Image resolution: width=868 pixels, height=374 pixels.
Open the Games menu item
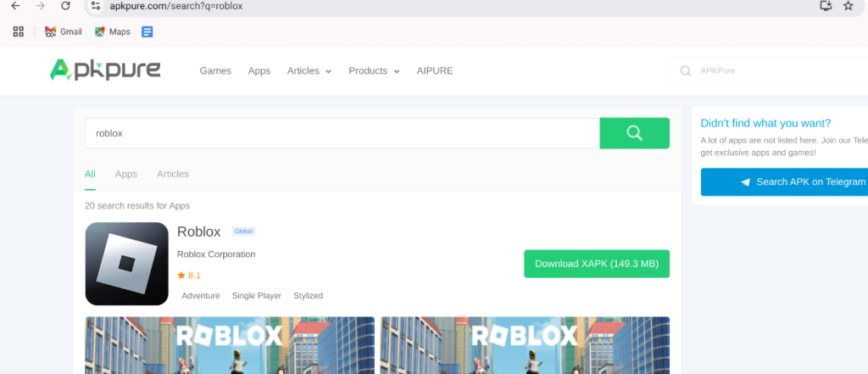pos(215,71)
